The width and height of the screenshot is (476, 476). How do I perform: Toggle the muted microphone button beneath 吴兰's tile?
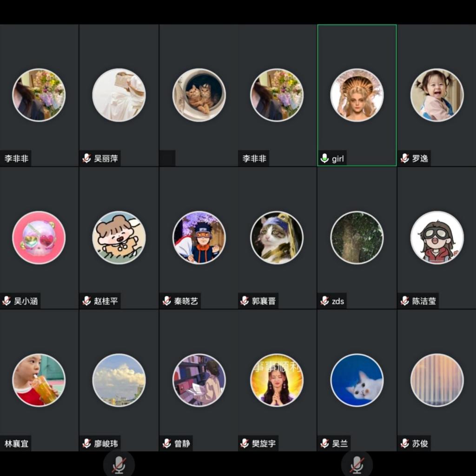(x=357, y=464)
